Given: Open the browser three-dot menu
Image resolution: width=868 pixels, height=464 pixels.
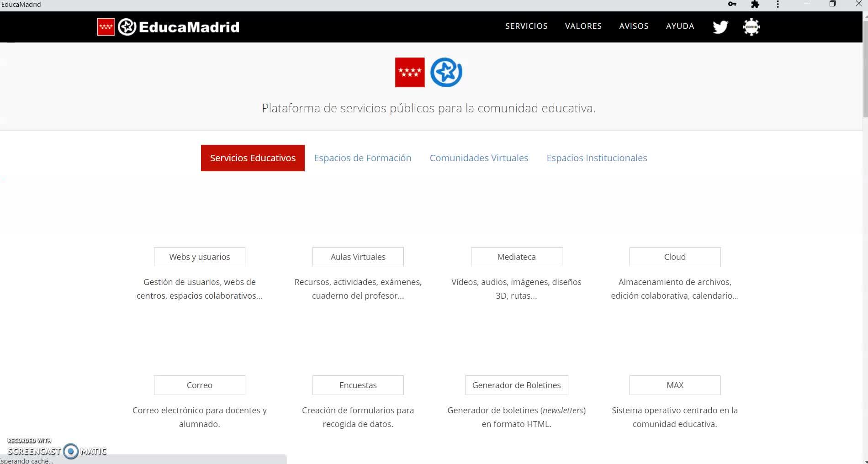Looking at the screenshot, I should click(x=778, y=5).
